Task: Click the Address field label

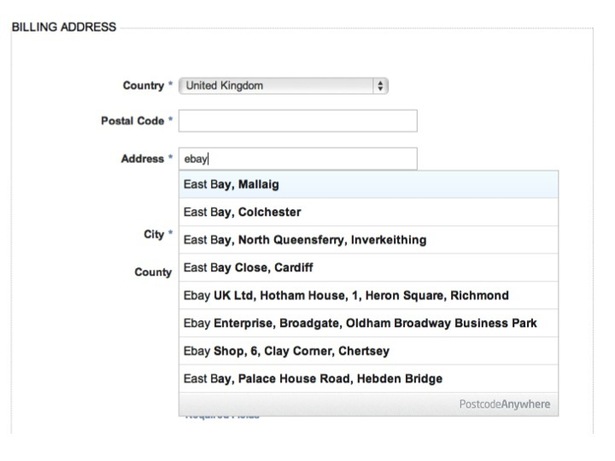Action: coord(141,158)
